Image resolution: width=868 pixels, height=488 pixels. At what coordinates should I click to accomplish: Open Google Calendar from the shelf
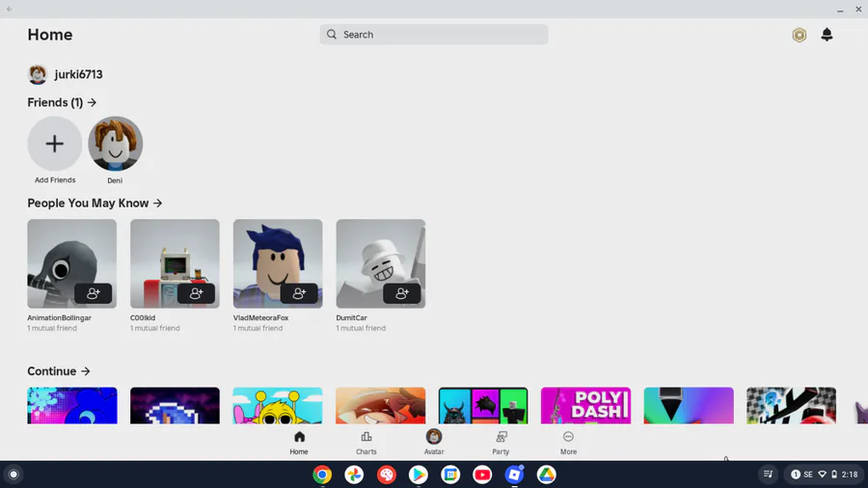click(x=450, y=474)
